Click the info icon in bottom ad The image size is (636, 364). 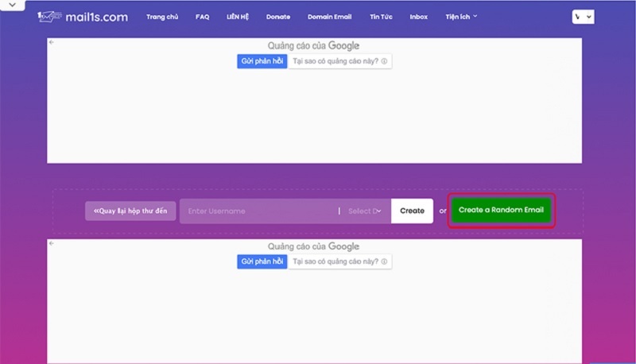click(384, 261)
